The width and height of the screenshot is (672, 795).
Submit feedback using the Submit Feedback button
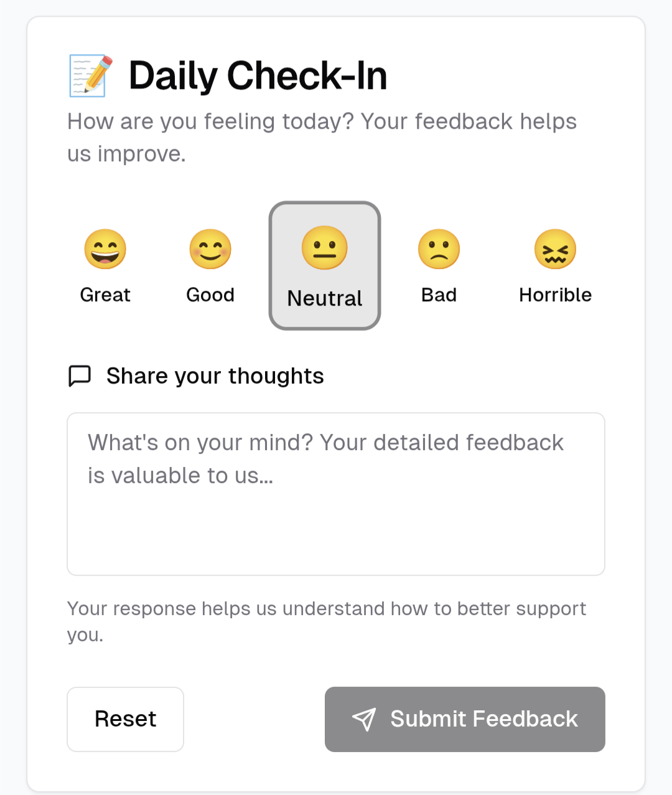[x=465, y=719]
